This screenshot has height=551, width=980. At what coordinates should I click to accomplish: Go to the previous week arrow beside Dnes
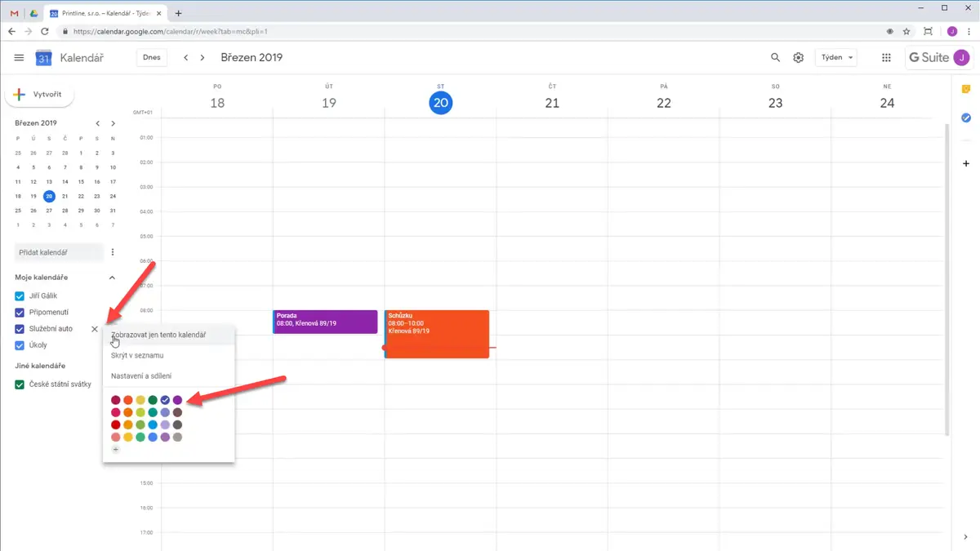[186, 58]
